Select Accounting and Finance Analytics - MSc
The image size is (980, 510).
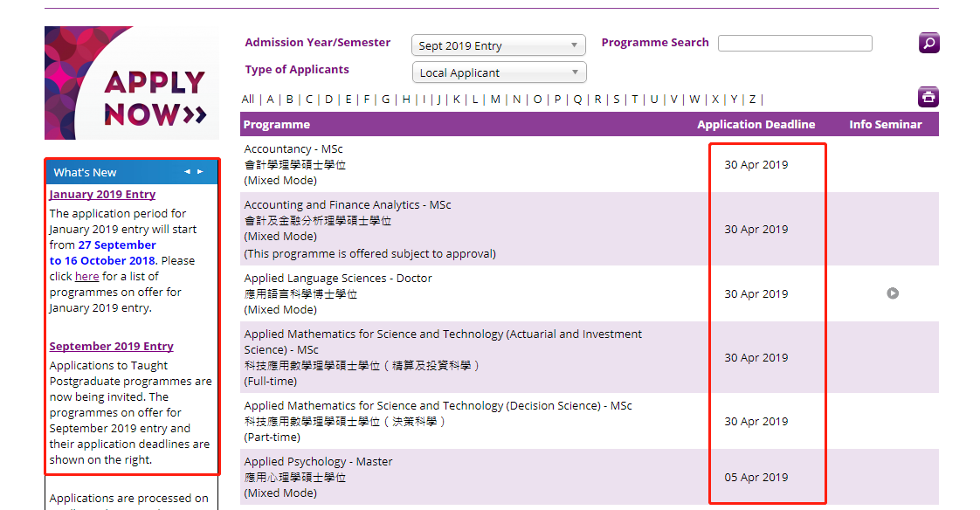tap(348, 205)
